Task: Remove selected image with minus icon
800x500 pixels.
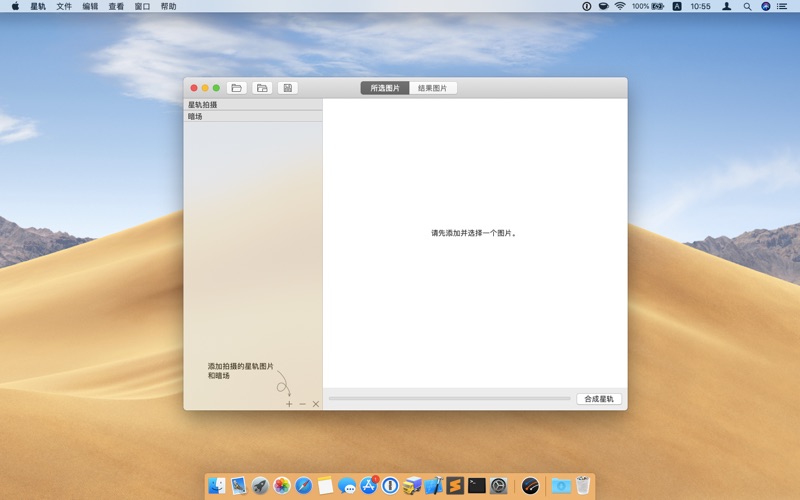Action: pos(303,404)
